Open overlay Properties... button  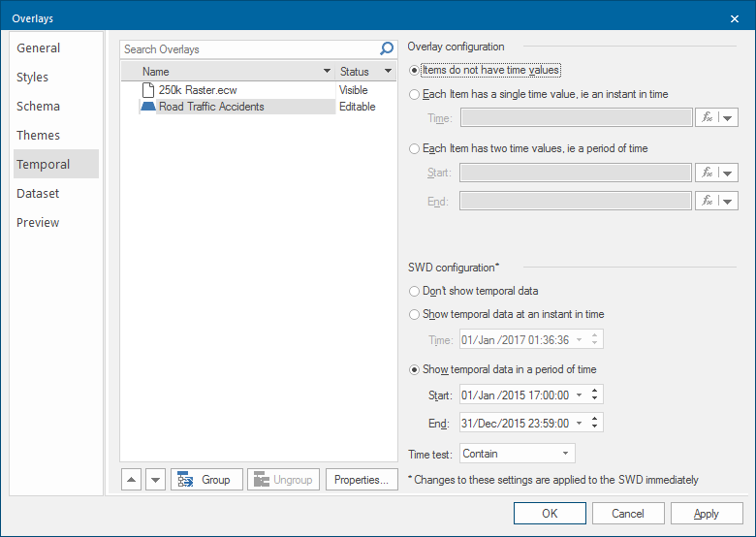[x=362, y=480]
